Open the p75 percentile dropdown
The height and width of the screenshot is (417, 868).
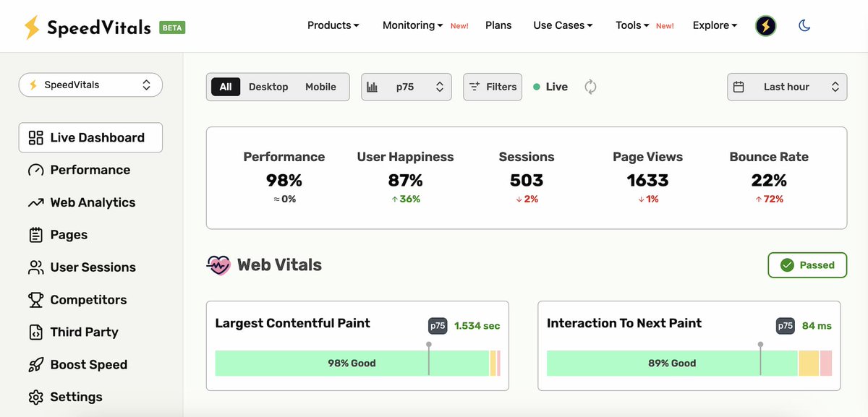pyautogui.click(x=407, y=86)
